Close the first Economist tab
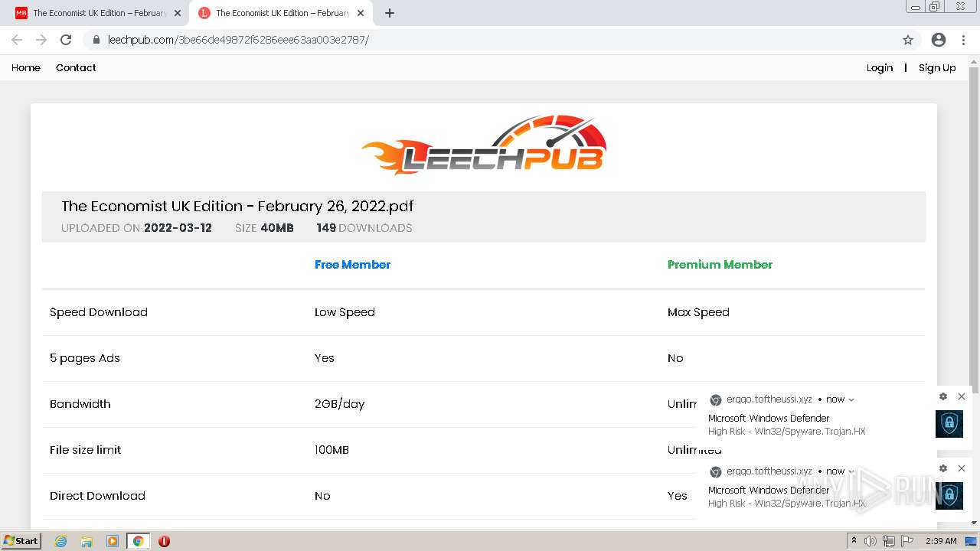 (x=178, y=13)
